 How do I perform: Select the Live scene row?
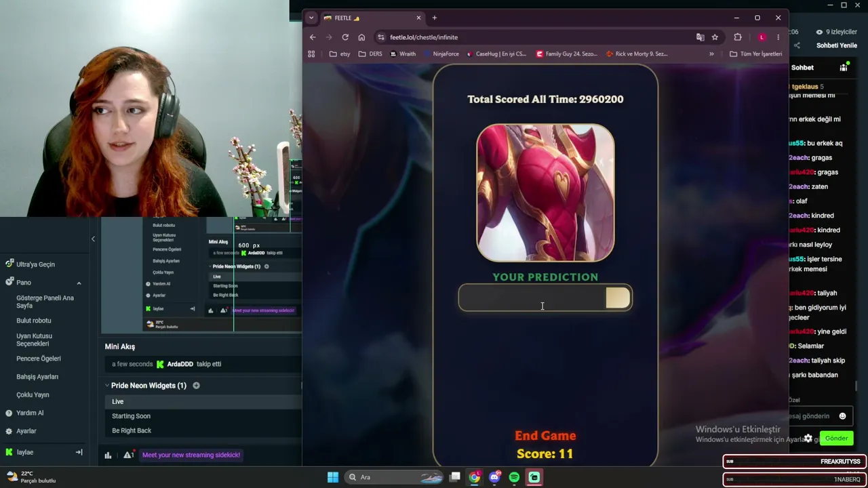(x=202, y=401)
